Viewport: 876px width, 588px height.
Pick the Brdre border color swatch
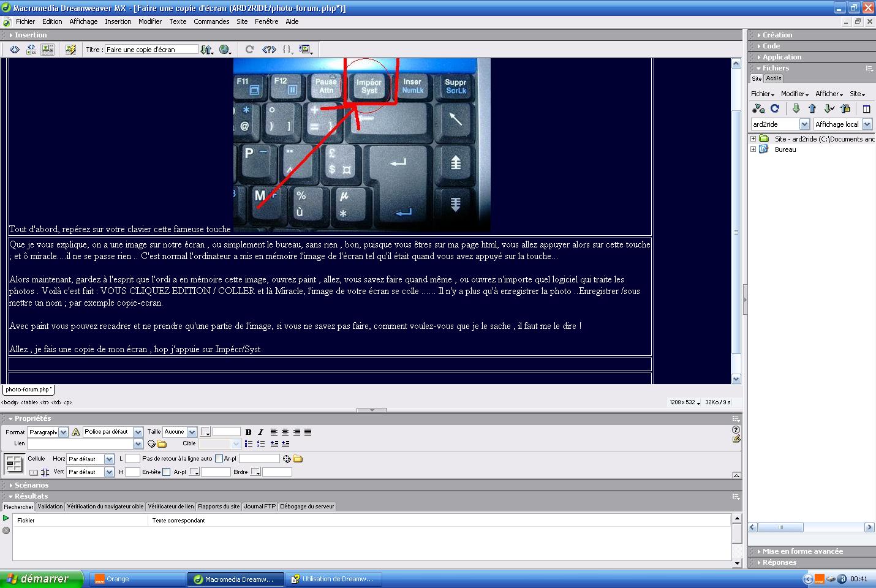tap(255, 472)
